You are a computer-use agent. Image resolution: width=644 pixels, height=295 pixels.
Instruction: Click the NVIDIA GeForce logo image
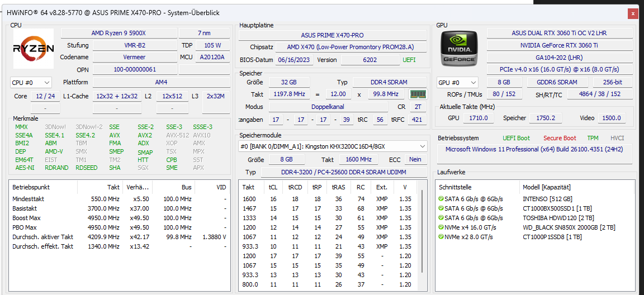point(460,49)
